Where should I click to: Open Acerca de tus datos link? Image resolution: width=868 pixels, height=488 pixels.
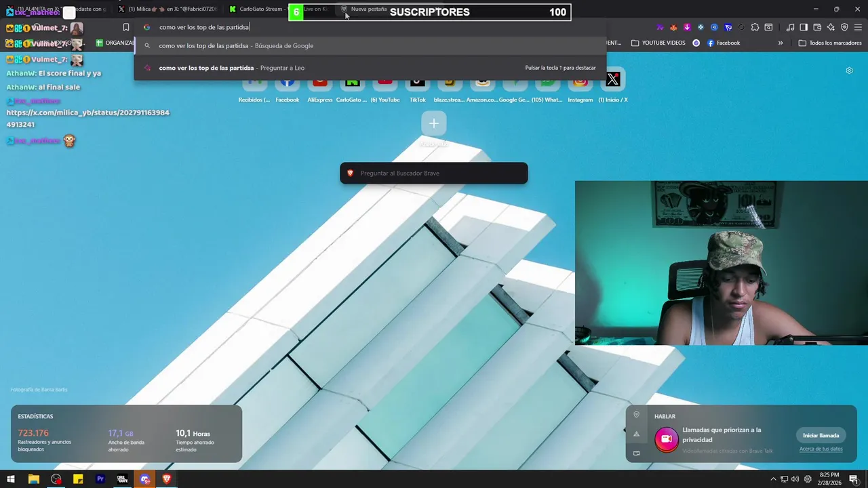(x=821, y=449)
